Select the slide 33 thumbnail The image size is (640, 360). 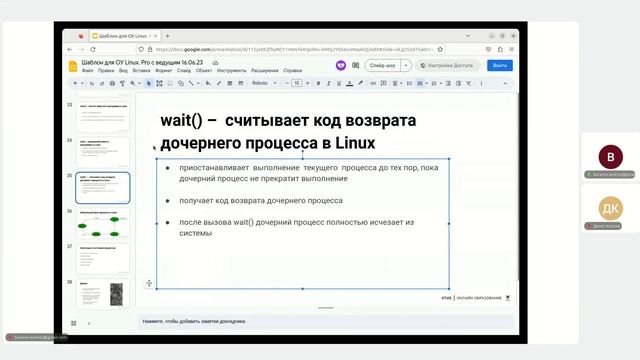[x=103, y=116]
